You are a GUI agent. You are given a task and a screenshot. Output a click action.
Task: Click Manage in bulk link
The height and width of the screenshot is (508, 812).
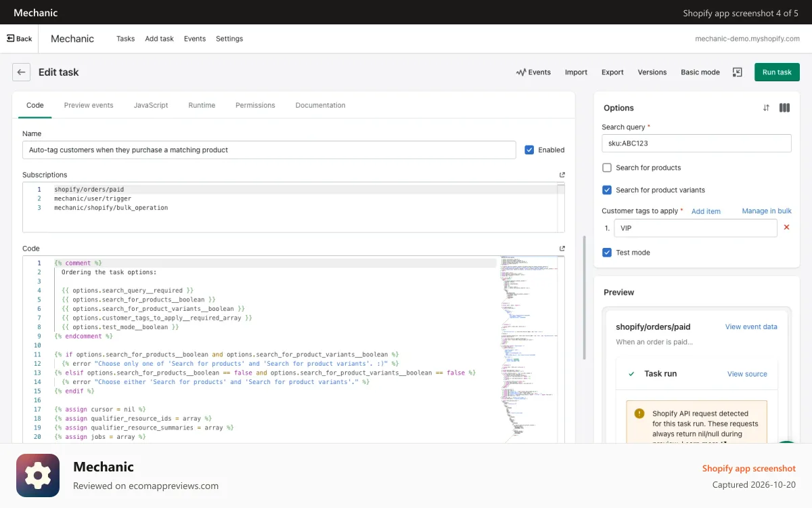(767, 211)
